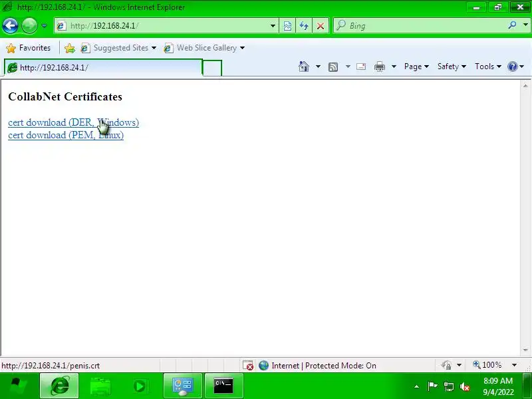Click the Home icon
532x399 pixels.
pos(304,66)
